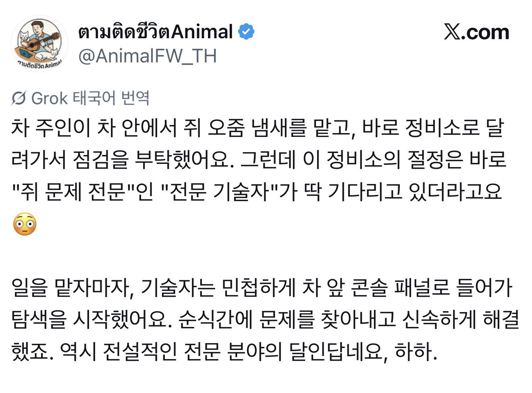This screenshot has width=532, height=393.
Task: Open the ตามติดชีวิตAnimal display name
Action: click(x=156, y=32)
